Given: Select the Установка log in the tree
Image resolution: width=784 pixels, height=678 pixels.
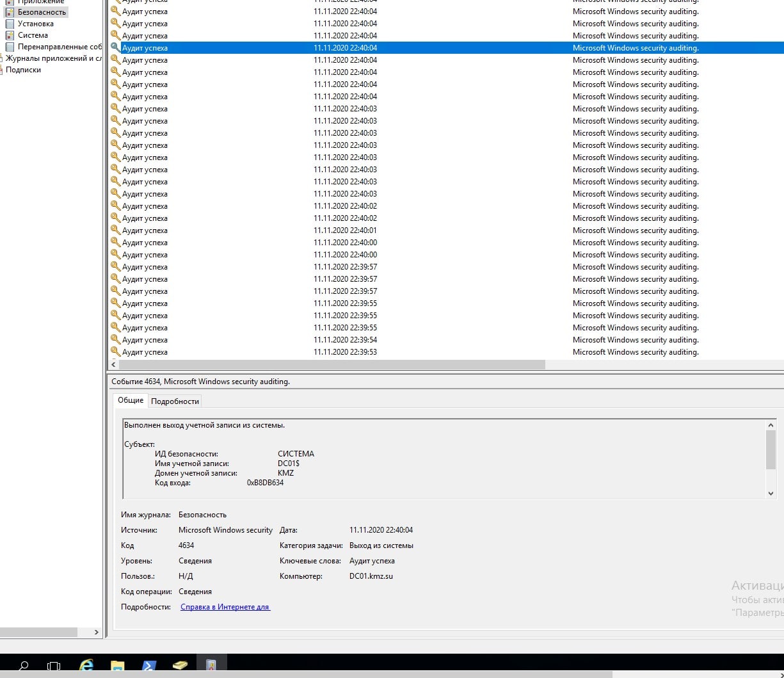Looking at the screenshot, I should click(36, 24).
